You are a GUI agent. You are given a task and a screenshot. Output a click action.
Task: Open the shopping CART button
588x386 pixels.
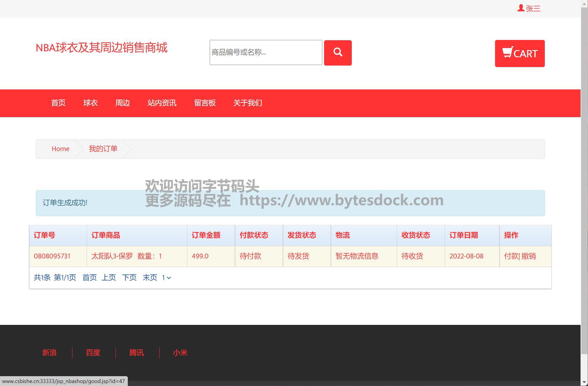click(519, 53)
